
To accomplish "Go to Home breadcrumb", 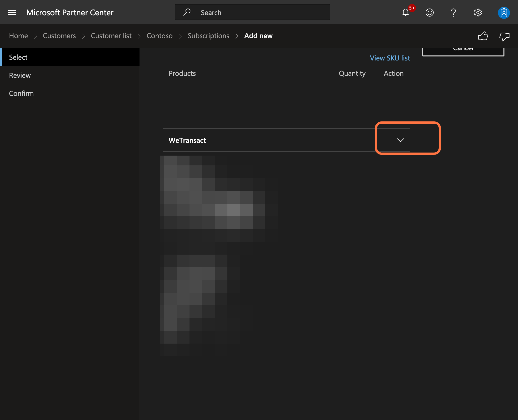I will [19, 36].
